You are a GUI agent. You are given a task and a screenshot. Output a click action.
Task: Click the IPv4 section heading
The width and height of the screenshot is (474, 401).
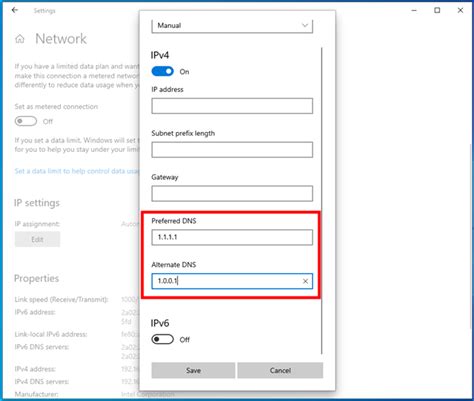(x=160, y=55)
